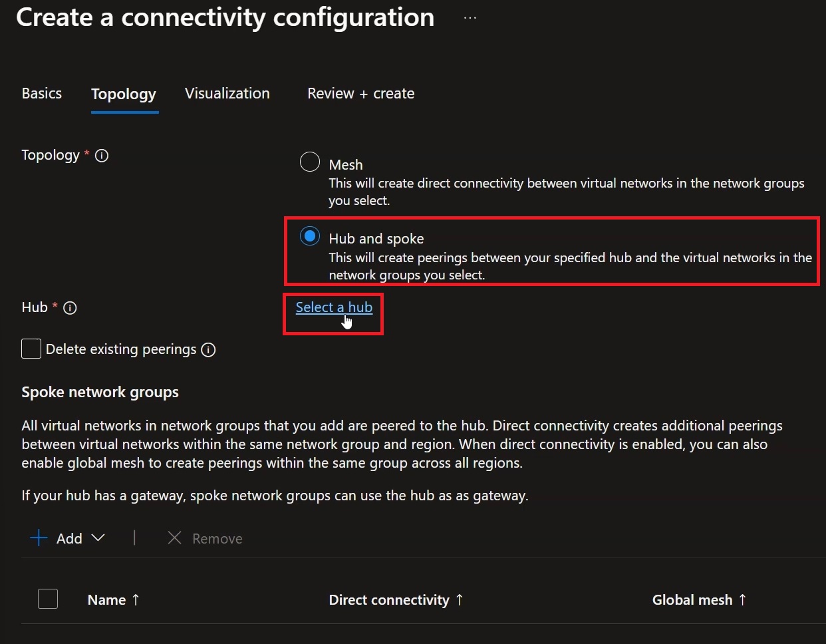Image resolution: width=826 pixels, height=644 pixels.
Task: Open the Delete existing peerings info tooltip
Action: [208, 350]
